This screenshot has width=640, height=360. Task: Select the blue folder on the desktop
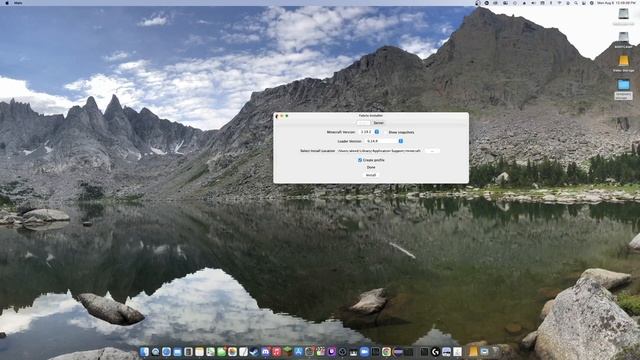623,84
